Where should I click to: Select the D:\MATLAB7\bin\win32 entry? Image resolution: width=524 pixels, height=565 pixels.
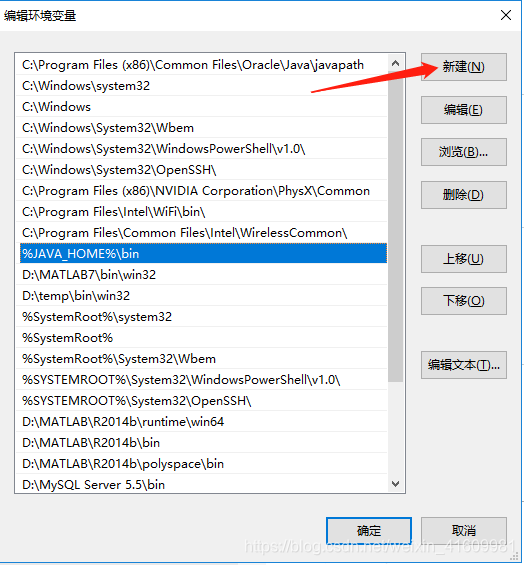pyautogui.click(x=201, y=275)
